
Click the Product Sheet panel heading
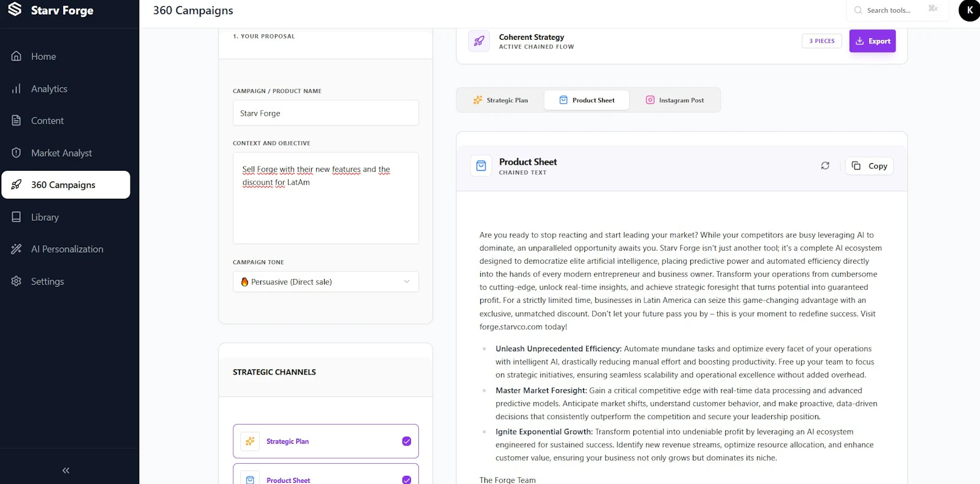click(x=528, y=162)
